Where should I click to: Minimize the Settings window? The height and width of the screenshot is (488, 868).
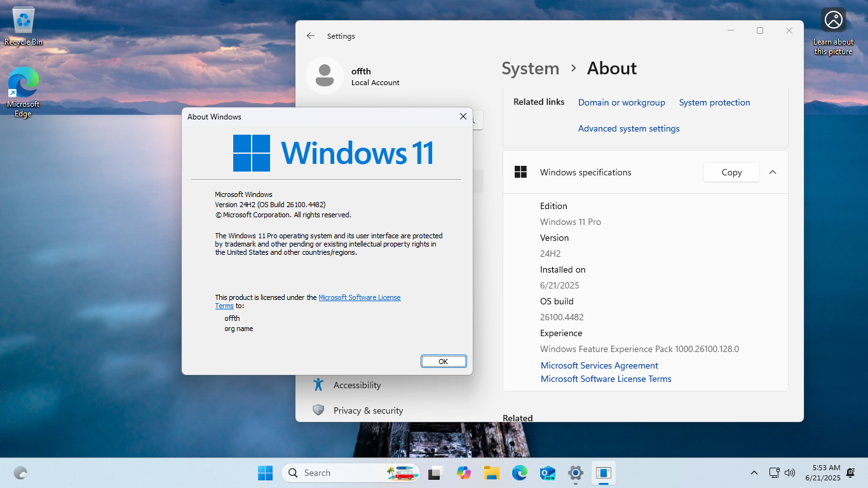(x=731, y=30)
